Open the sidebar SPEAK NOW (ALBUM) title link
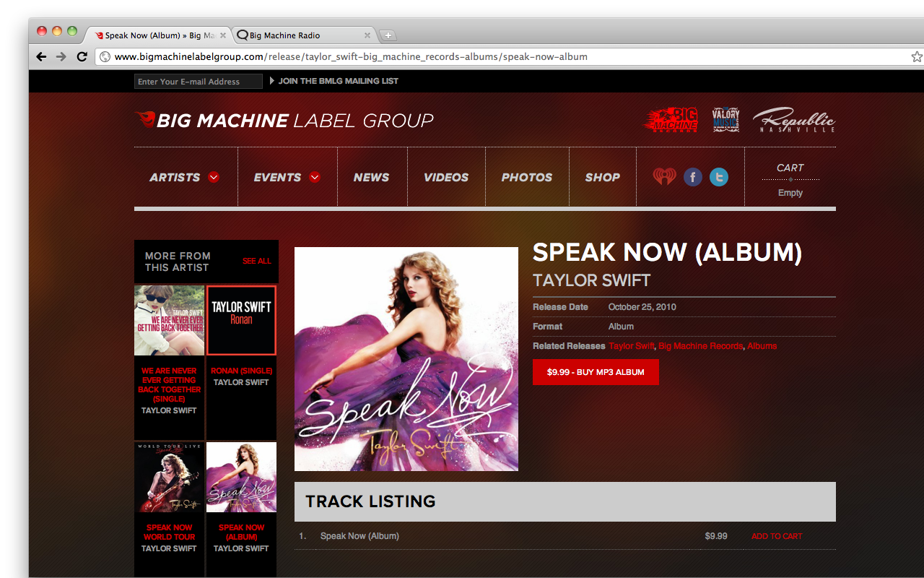The width and height of the screenshot is (924, 578). (241, 532)
